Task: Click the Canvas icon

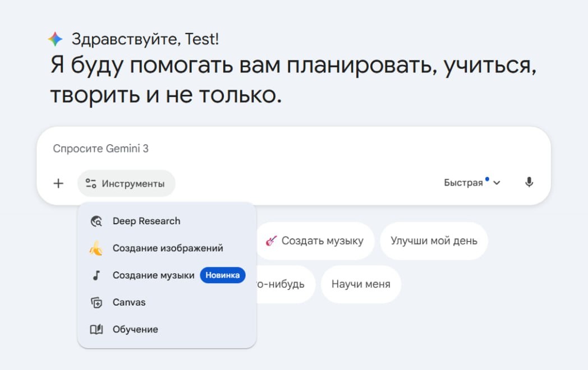Action: tap(97, 302)
